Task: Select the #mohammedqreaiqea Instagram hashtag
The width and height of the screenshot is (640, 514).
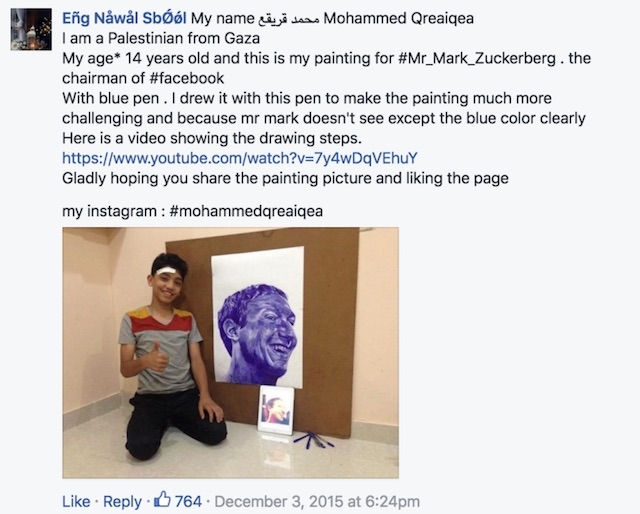Action: [246, 211]
